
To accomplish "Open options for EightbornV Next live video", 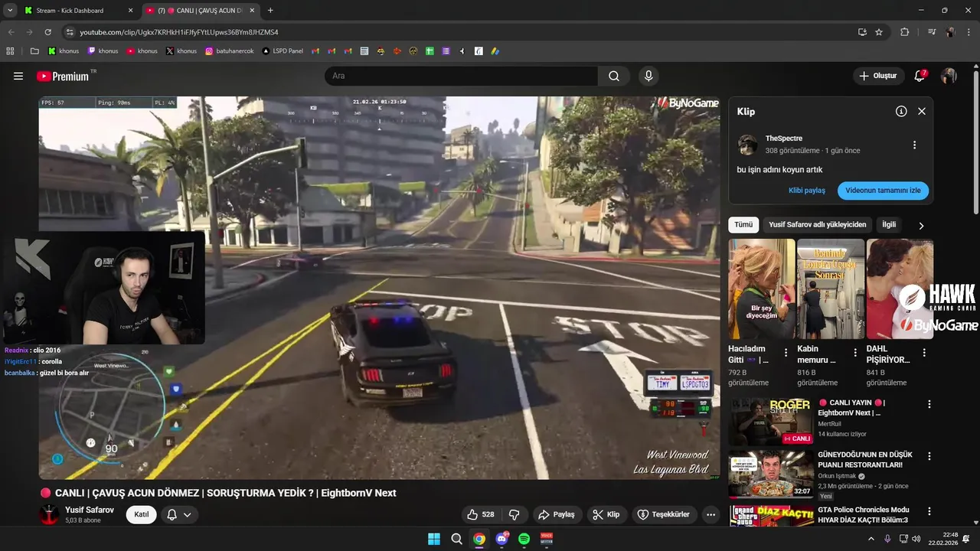I will click(929, 404).
